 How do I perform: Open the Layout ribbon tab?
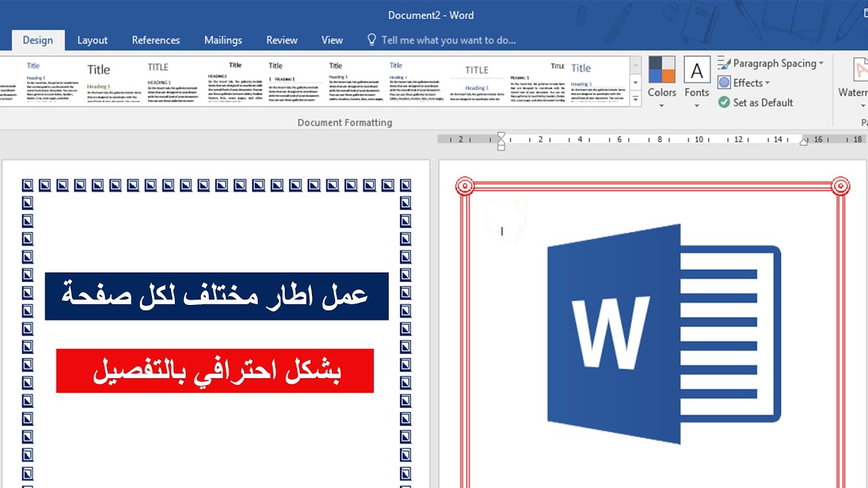[x=92, y=40]
